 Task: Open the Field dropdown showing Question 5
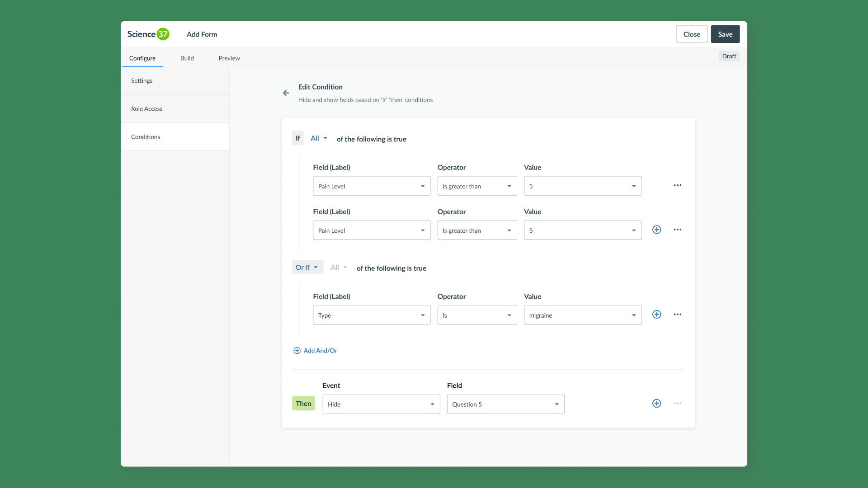click(x=505, y=404)
